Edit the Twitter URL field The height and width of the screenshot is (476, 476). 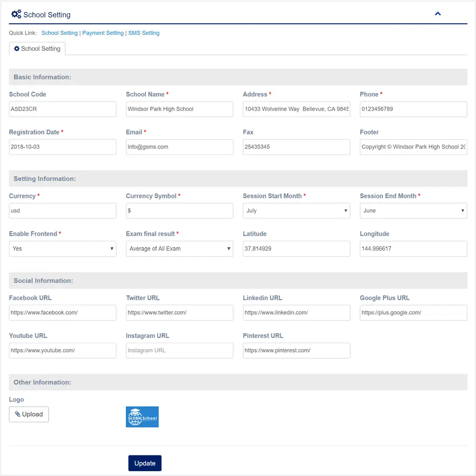[179, 313]
